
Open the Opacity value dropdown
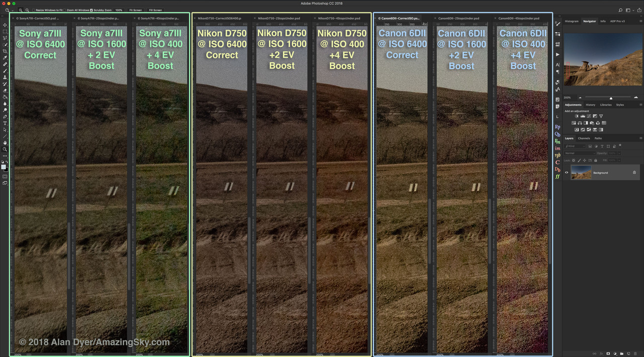point(619,153)
